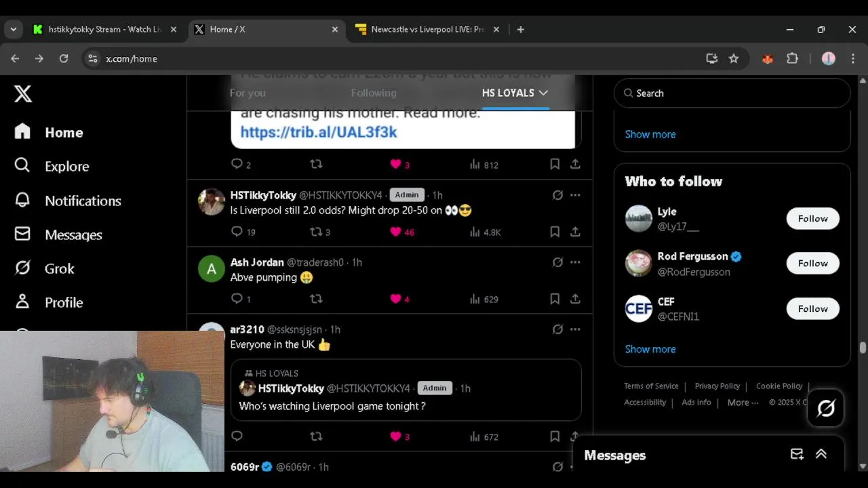The height and width of the screenshot is (488, 868).
Task: Follow Rod Fergusson
Action: tap(812, 263)
